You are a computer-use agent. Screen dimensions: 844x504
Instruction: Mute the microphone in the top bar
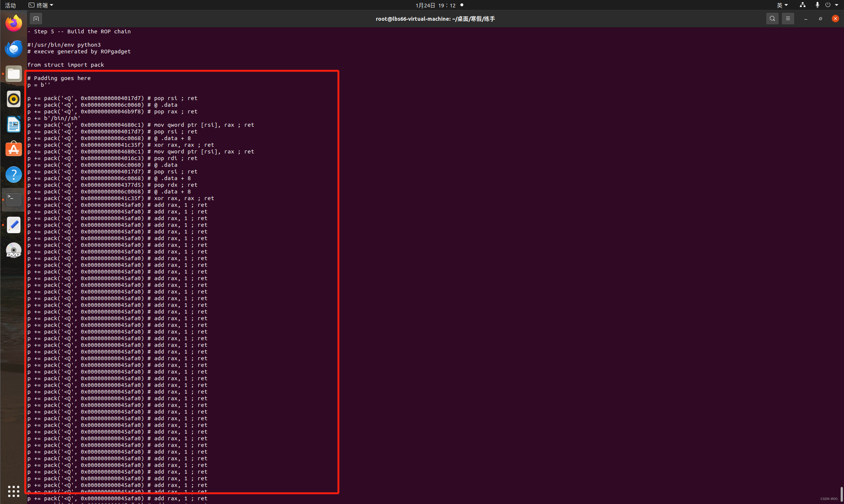[817, 5]
